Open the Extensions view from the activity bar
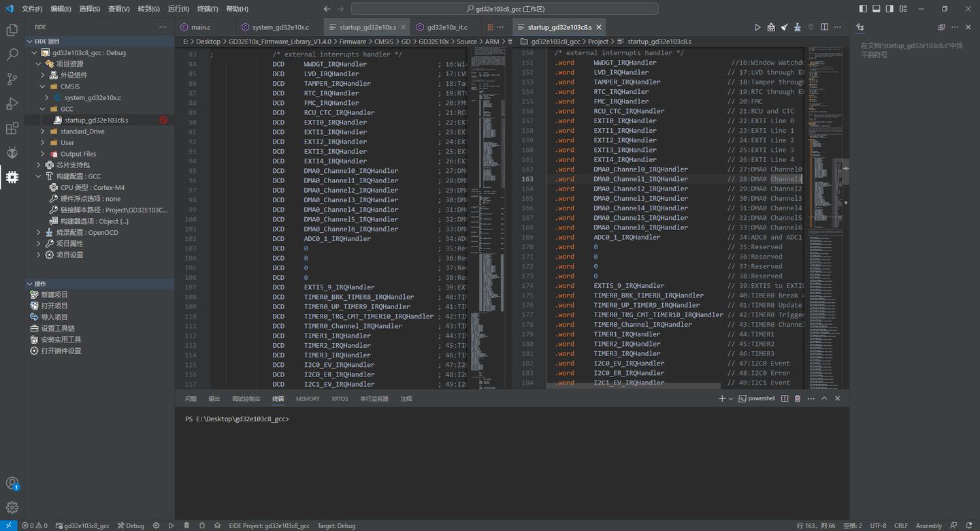Screen dimensions: 980x531 tap(12, 128)
